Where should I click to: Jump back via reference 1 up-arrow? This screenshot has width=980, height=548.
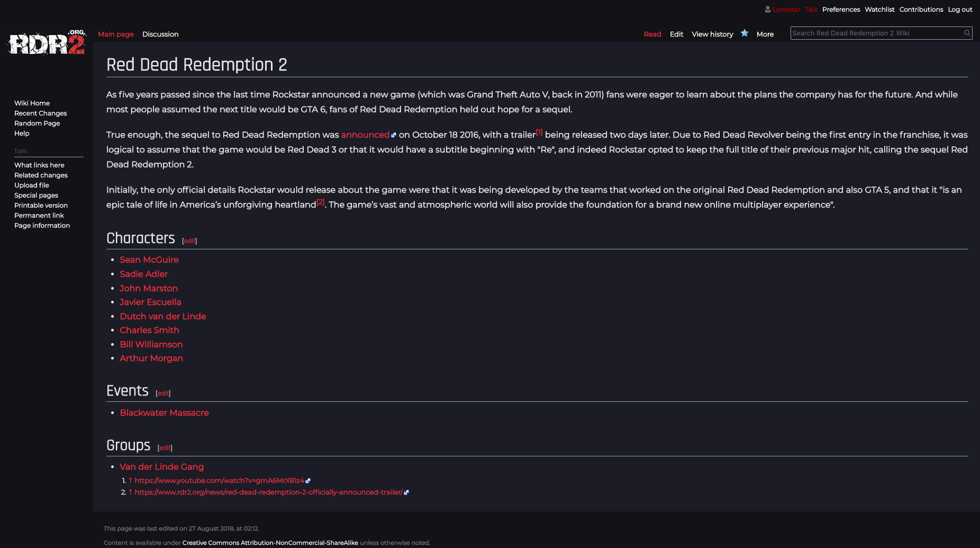(130, 480)
